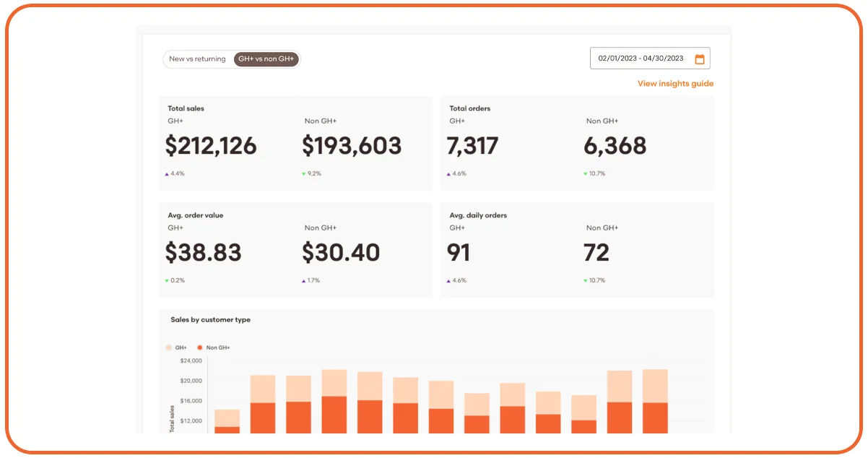Click the down arrow under 72 avg daily orders
Screen dimensions: 868x458
click(586, 281)
